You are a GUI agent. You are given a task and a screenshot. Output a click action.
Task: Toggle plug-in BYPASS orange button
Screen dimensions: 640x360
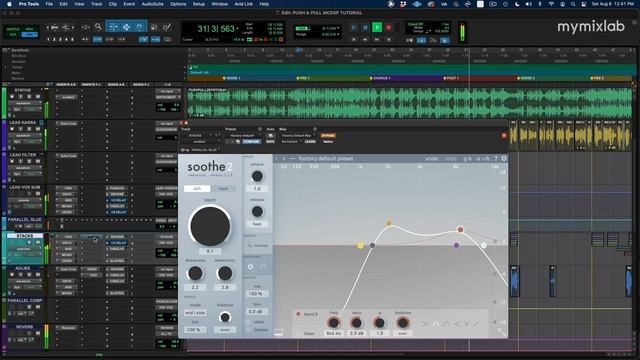(328, 136)
